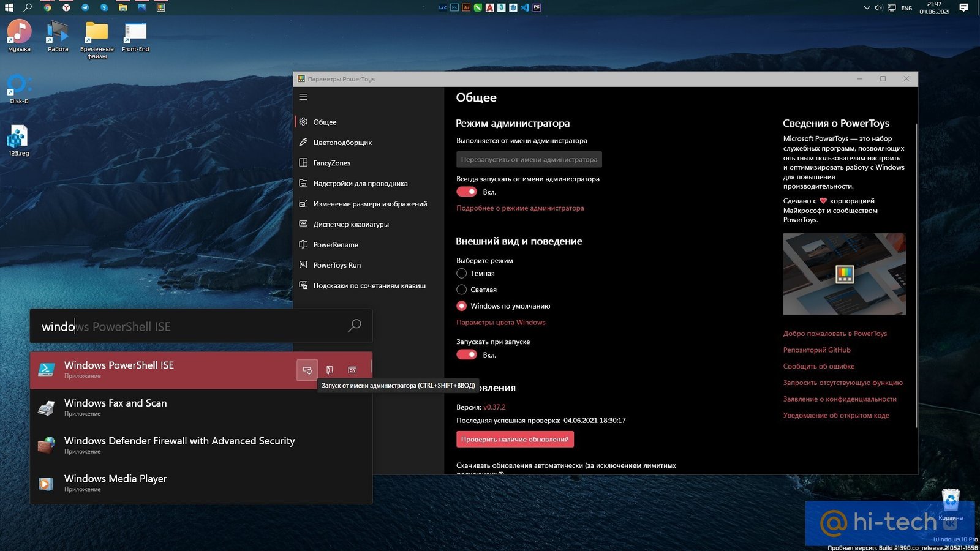This screenshot has height=551, width=980.
Task: Select the Временные файлы desktop folder
Action: click(97, 39)
